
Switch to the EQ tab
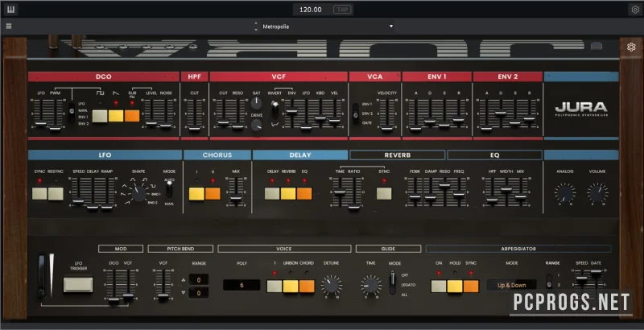pyautogui.click(x=494, y=155)
